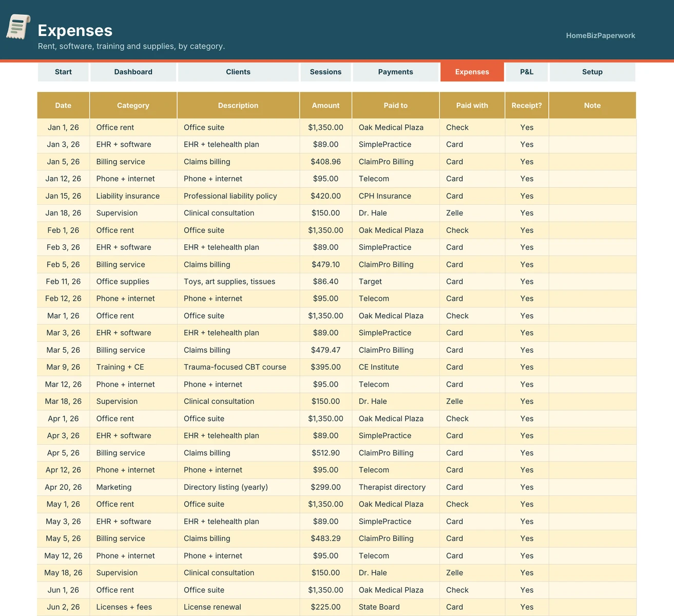
Task: Select the Jan 18, 26 Zelle cell
Action: click(472, 213)
